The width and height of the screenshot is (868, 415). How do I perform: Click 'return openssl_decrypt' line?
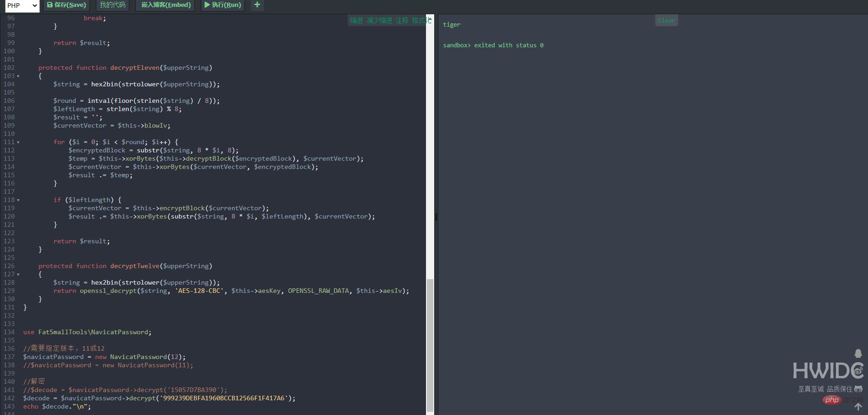click(231, 291)
